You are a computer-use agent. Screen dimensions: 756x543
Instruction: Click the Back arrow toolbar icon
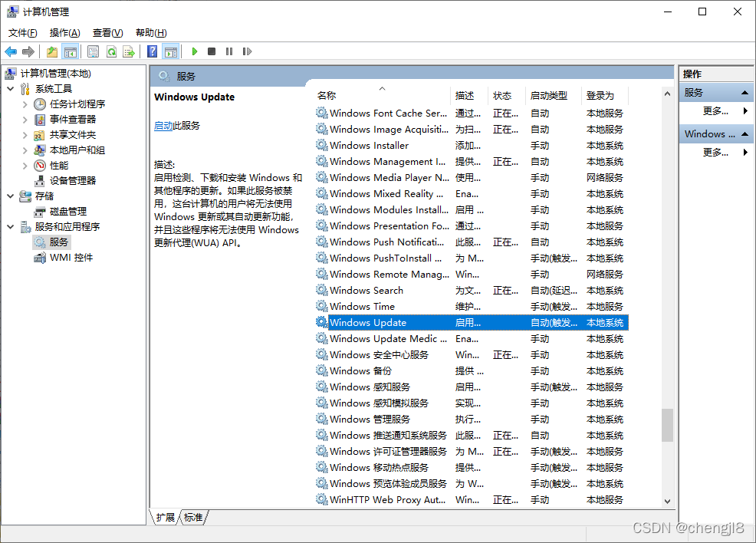(11, 51)
